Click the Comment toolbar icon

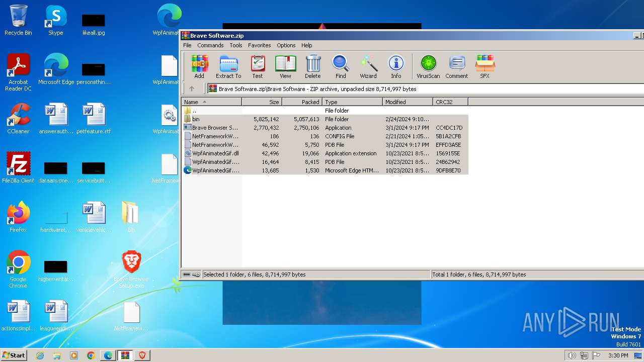[x=456, y=67]
